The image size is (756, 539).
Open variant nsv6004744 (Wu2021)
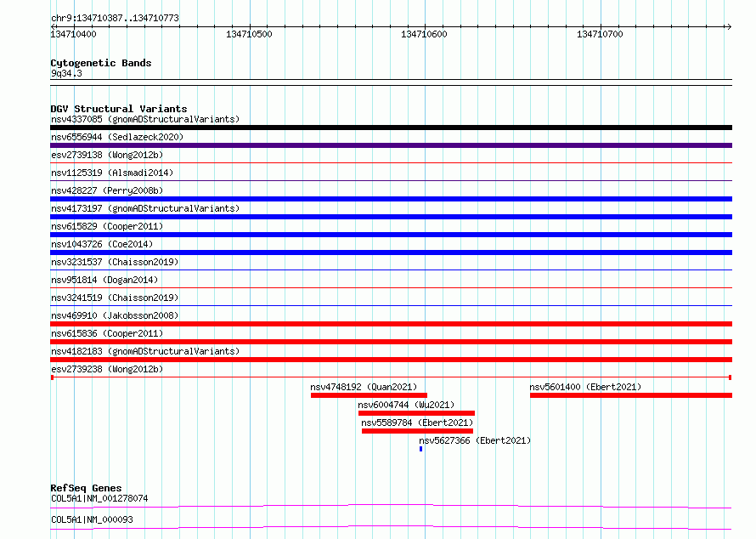click(x=406, y=405)
